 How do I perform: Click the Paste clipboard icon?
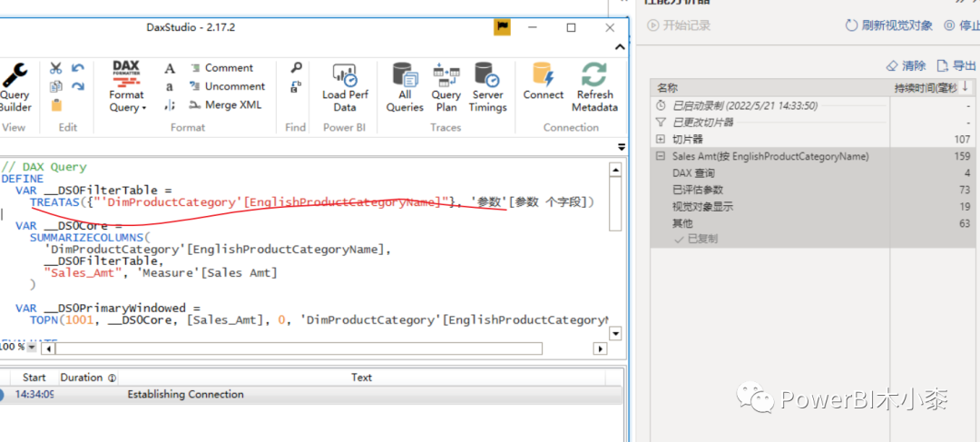(56, 105)
